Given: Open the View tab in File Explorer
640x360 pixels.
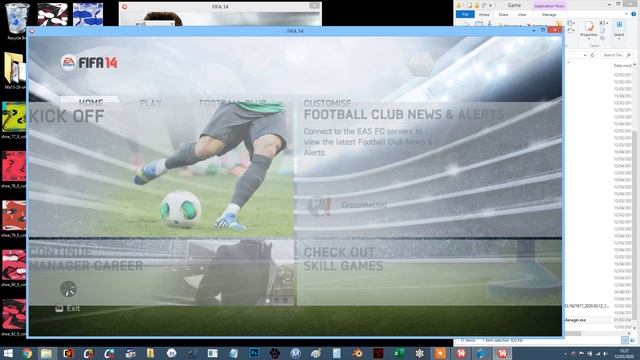Looking at the screenshot, I should click(x=522, y=14).
